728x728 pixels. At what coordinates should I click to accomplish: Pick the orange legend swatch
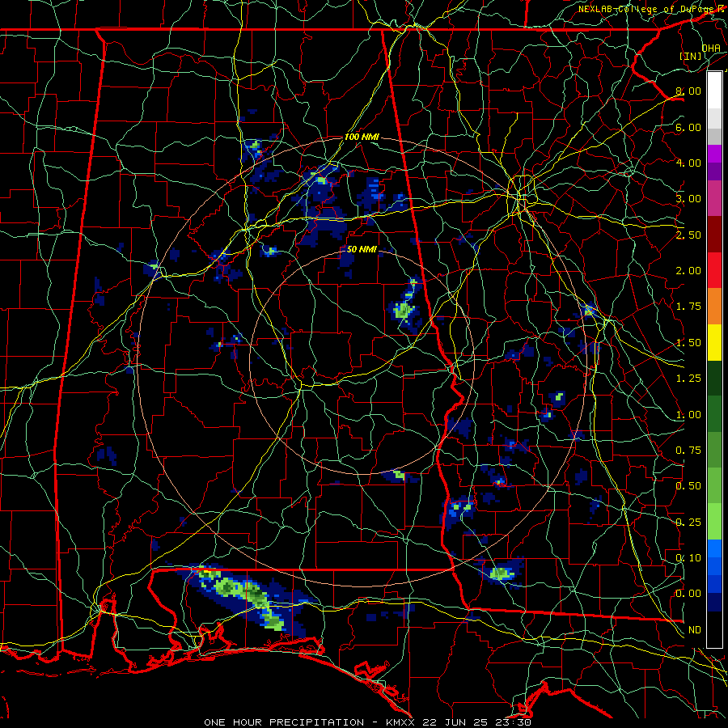click(714, 307)
